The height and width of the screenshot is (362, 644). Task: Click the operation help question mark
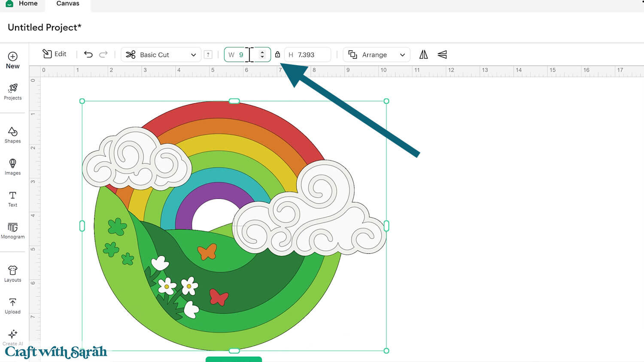click(x=208, y=55)
